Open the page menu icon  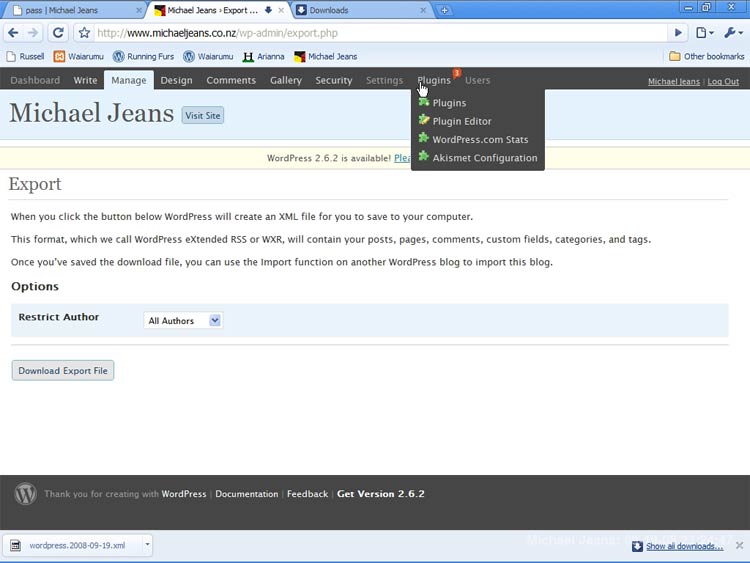705,33
